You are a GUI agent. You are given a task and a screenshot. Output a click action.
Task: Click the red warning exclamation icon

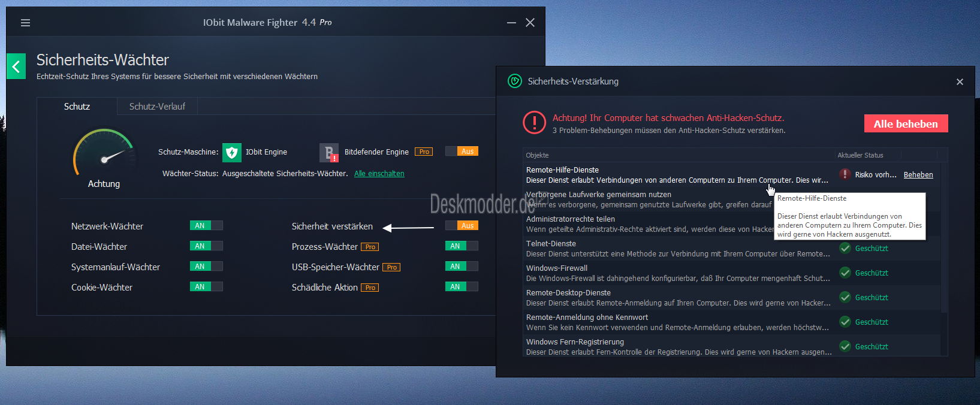[x=533, y=123]
